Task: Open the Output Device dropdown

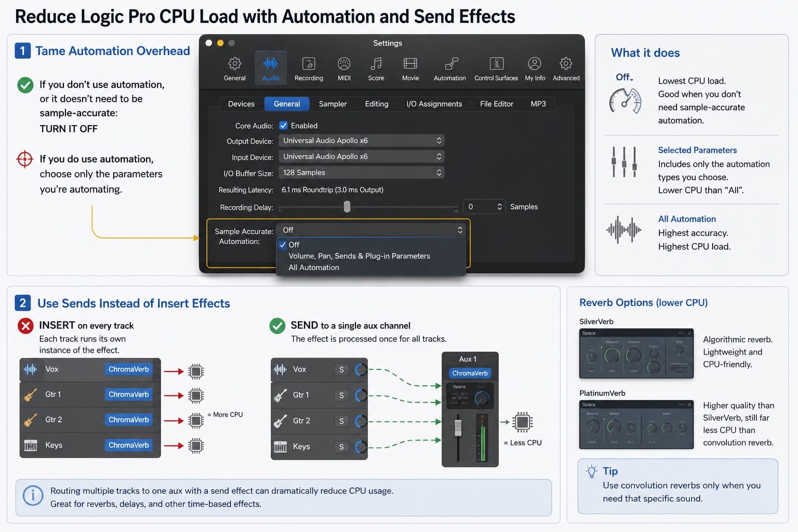Action: pos(362,141)
